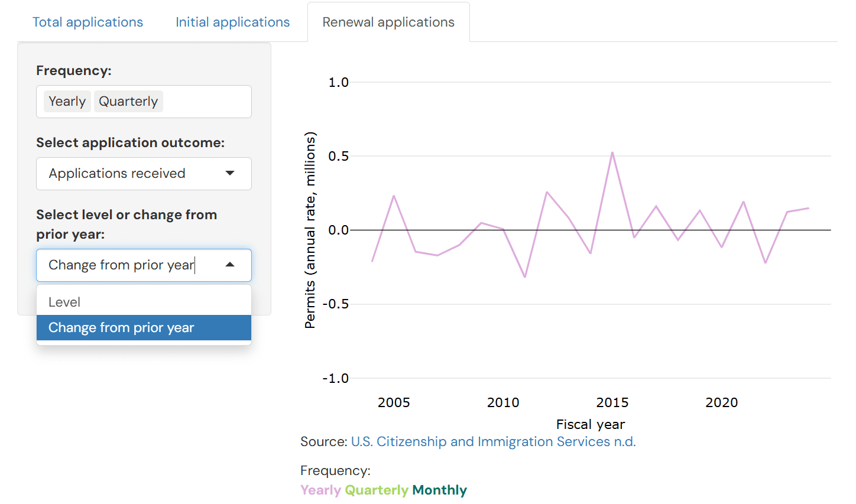
Task: Select Level from the open dropdown list
Action: pyautogui.click(x=64, y=302)
